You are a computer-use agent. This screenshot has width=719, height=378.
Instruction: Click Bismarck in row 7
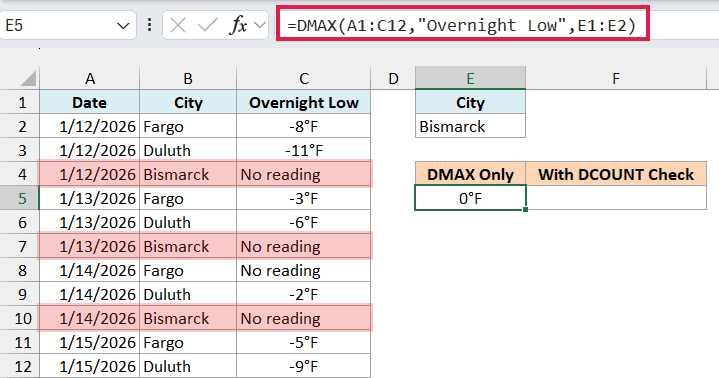coord(188,246)
